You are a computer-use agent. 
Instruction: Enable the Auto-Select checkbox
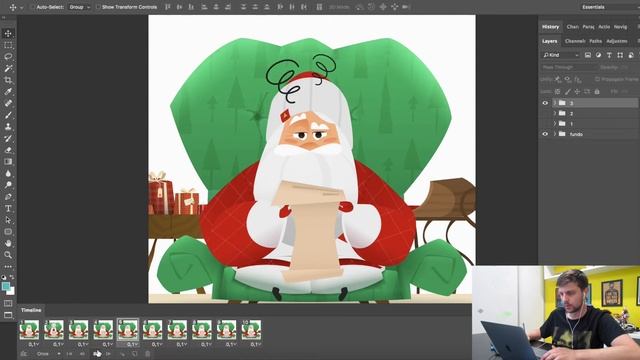coord(32,7)
